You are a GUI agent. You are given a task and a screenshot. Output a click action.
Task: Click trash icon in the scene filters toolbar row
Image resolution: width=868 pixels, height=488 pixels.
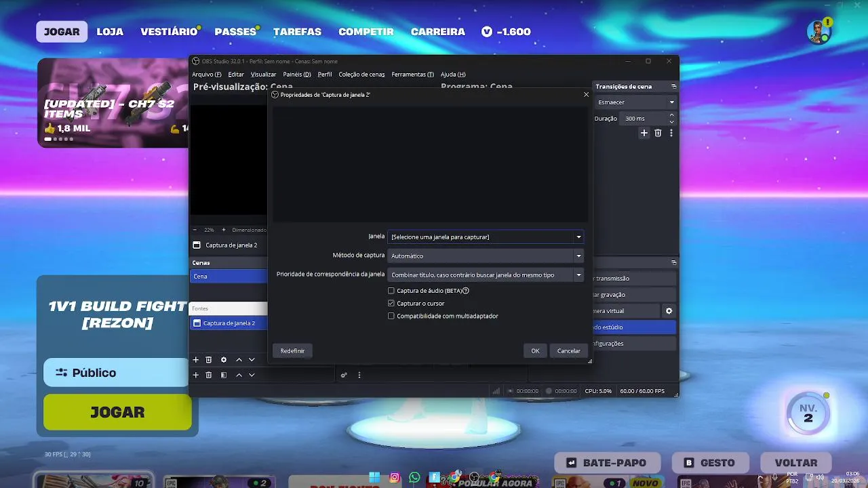(209, 375)
